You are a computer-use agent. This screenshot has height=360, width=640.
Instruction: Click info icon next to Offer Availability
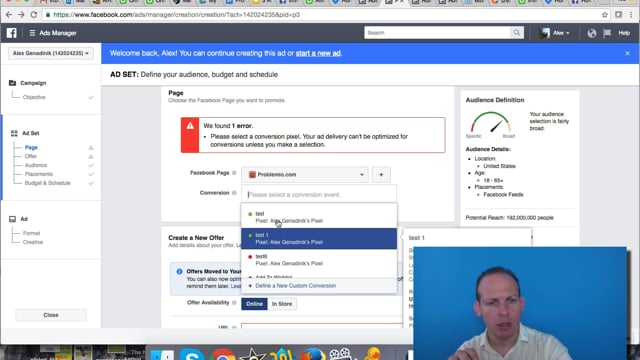(x=234, y=302)
